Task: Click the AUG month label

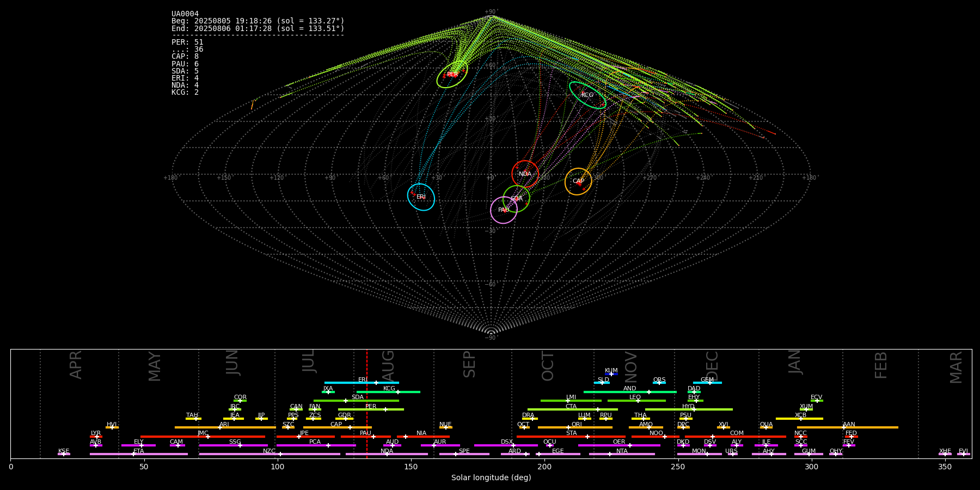Action: tap(388, 365)
